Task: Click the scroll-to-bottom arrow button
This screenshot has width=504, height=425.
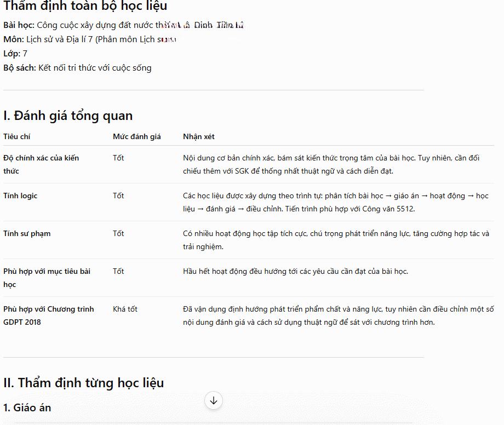Action: (x=214, y=400)
